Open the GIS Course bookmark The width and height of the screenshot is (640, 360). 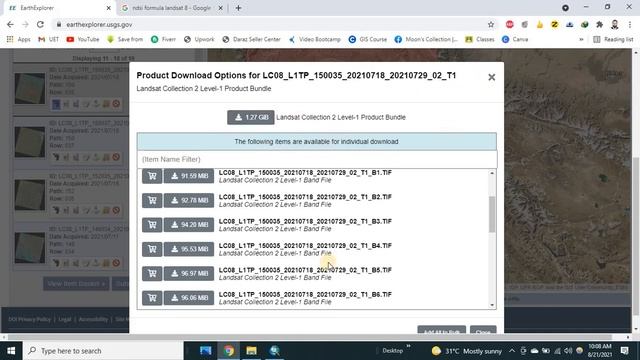[368, 39]
